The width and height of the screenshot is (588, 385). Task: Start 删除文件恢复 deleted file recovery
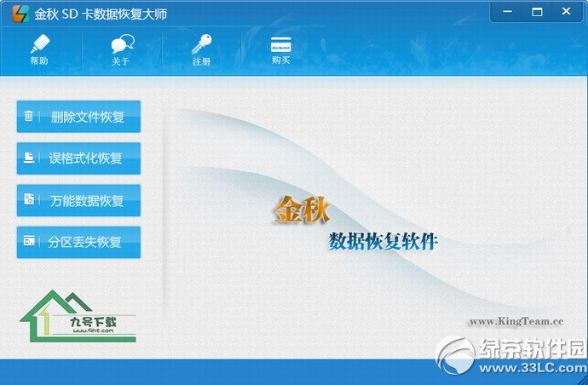[78, 117]
